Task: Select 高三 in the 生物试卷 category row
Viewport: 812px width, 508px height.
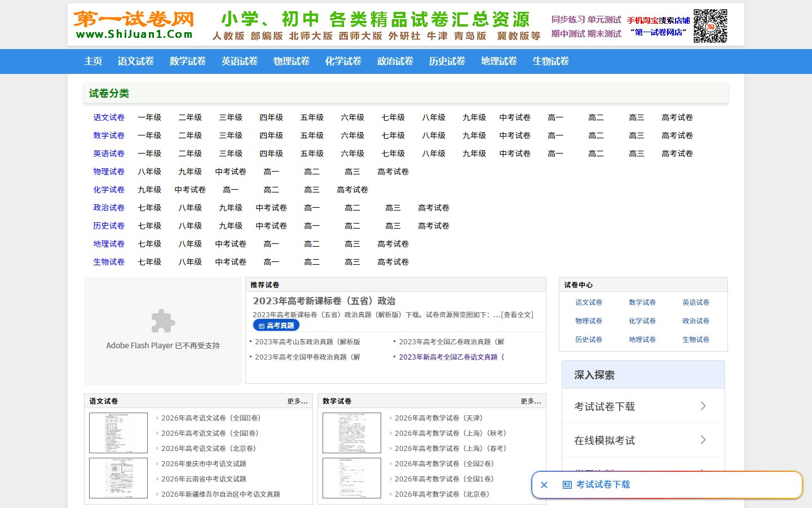Action: pos(352,262)
